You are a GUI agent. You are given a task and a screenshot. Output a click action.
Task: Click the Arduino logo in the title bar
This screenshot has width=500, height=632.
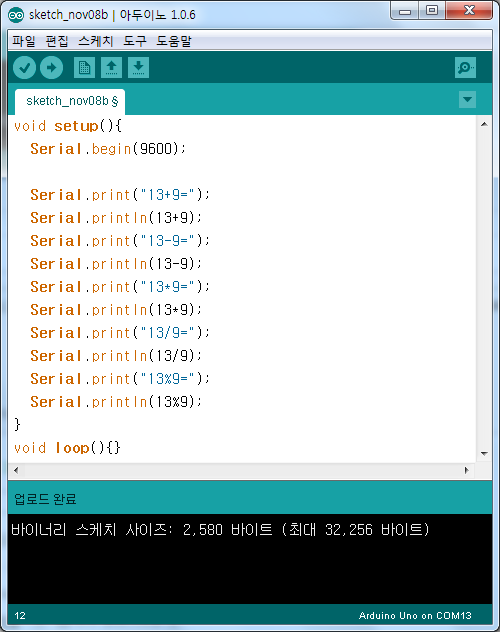click(16, 15)
